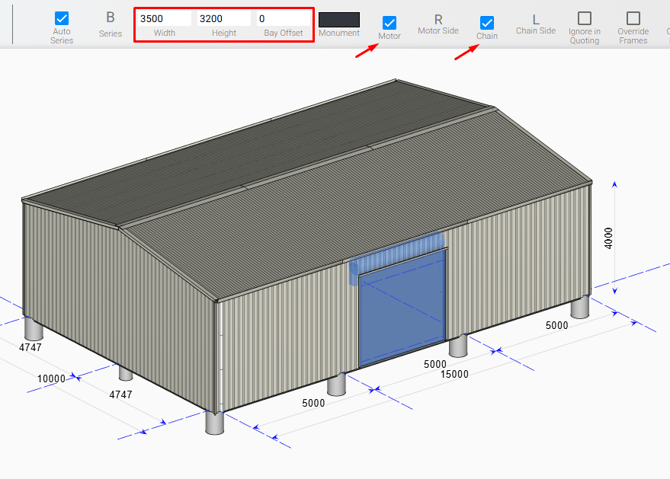Enable or disable the Motor checkbox
This screenshot has width=670, height=479.
tap(389, 22)
